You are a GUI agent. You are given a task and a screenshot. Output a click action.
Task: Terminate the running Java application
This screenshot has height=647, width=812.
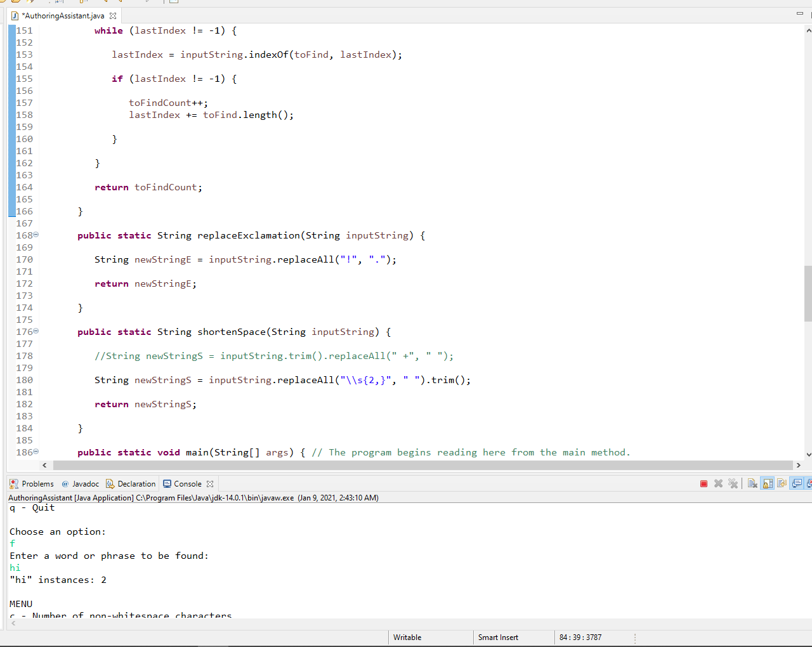click(x=704, y=483)
